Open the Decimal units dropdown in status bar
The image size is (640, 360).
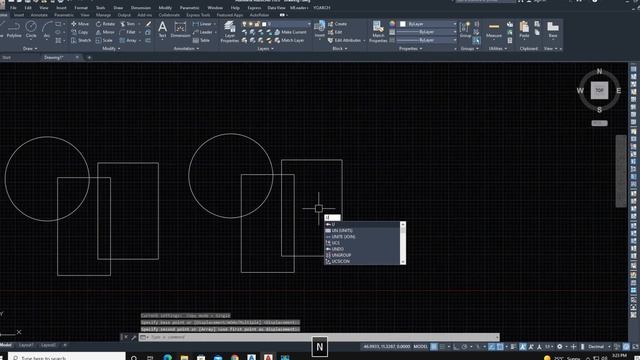coord(598,347)
